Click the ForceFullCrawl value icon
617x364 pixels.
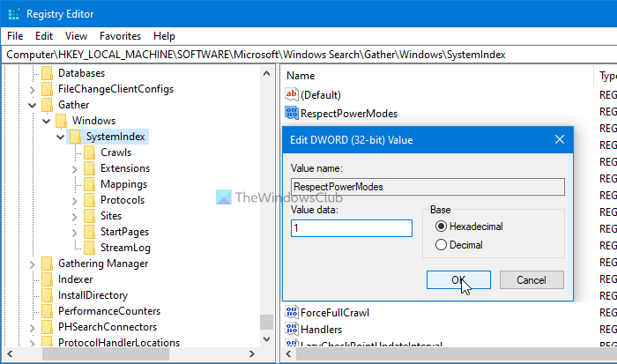[292, 312]
